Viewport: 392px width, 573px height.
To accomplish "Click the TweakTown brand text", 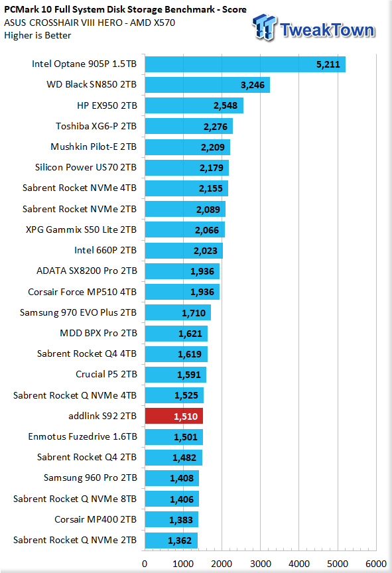I will point(327,30).
